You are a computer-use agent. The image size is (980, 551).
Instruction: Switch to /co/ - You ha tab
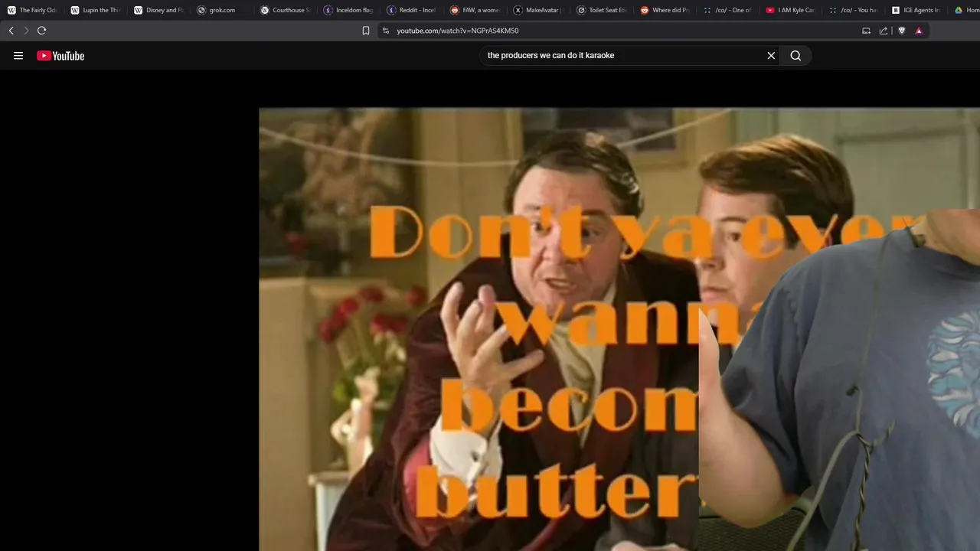[x=855, y=10]
